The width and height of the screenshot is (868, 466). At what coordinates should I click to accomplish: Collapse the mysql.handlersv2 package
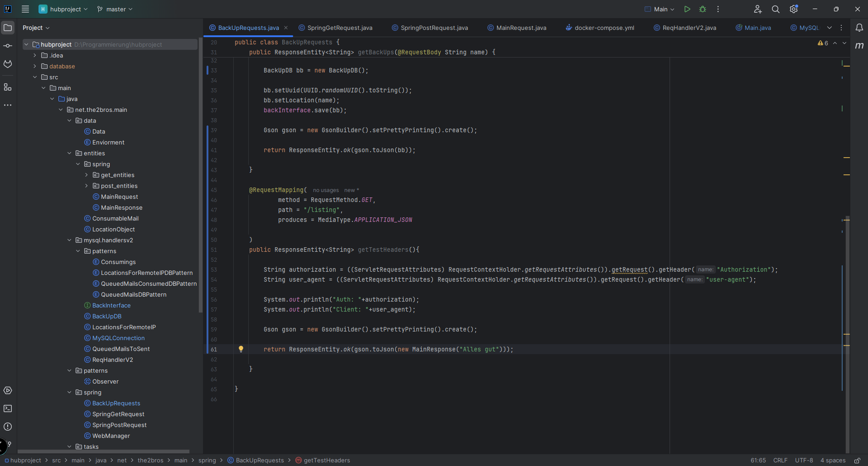click(69, 240)
